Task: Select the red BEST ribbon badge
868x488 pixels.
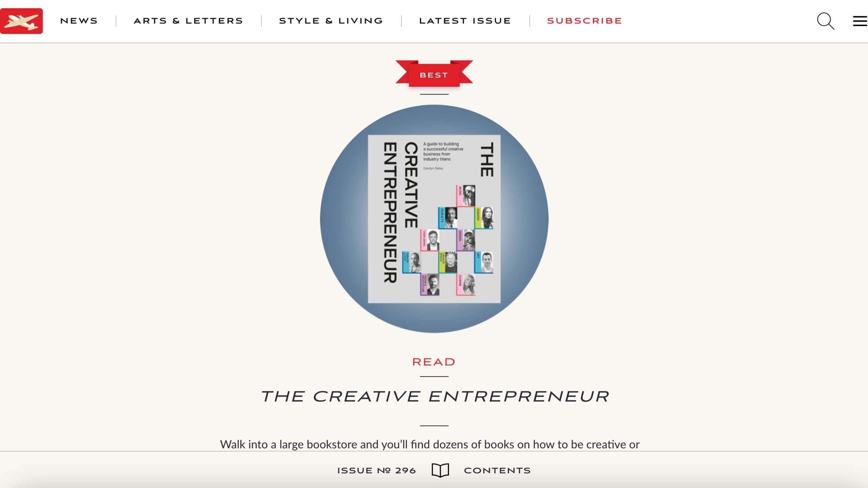Action: (434, 75)
